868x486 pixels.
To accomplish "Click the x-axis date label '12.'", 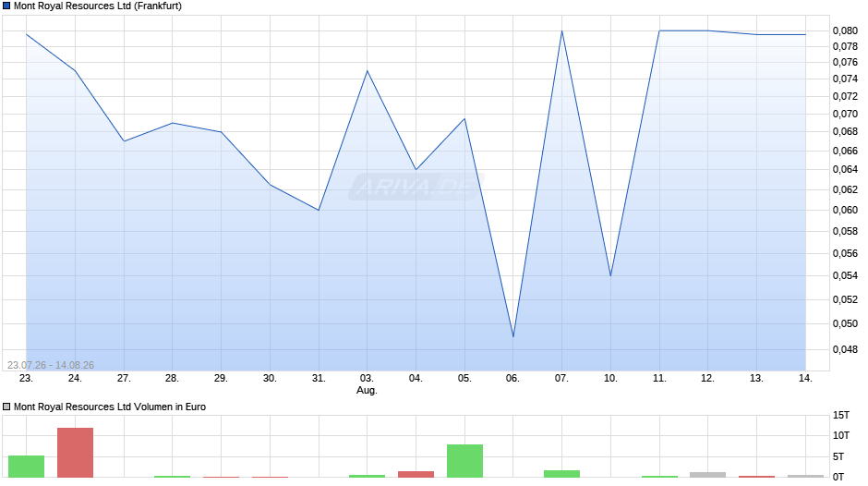I will tap(708, 379).
